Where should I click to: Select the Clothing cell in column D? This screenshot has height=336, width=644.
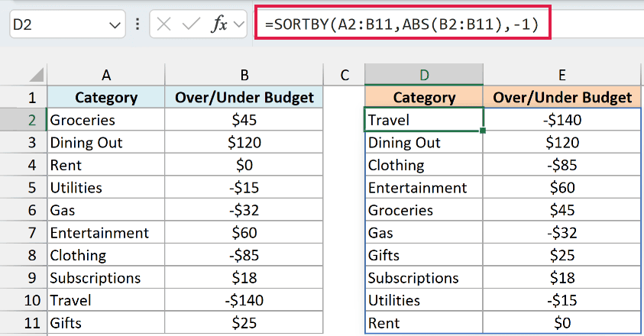(424, 165)
